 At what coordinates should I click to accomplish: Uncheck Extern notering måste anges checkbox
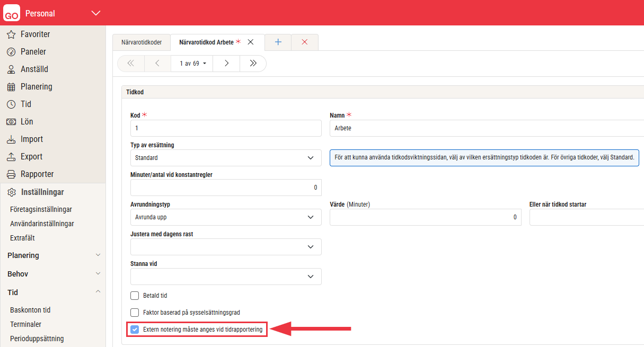click(135, 330)
